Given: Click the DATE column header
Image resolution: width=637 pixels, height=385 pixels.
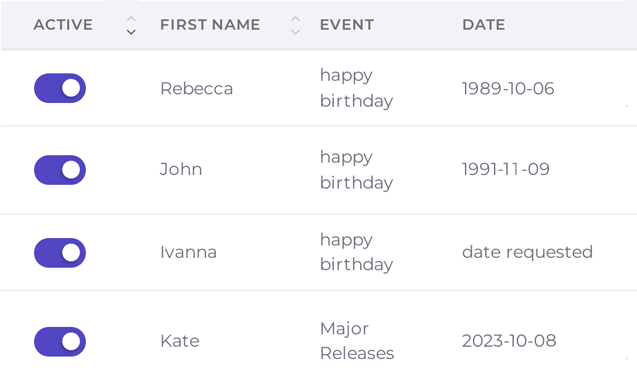Looking at the screenshot, I should point(483,25).
